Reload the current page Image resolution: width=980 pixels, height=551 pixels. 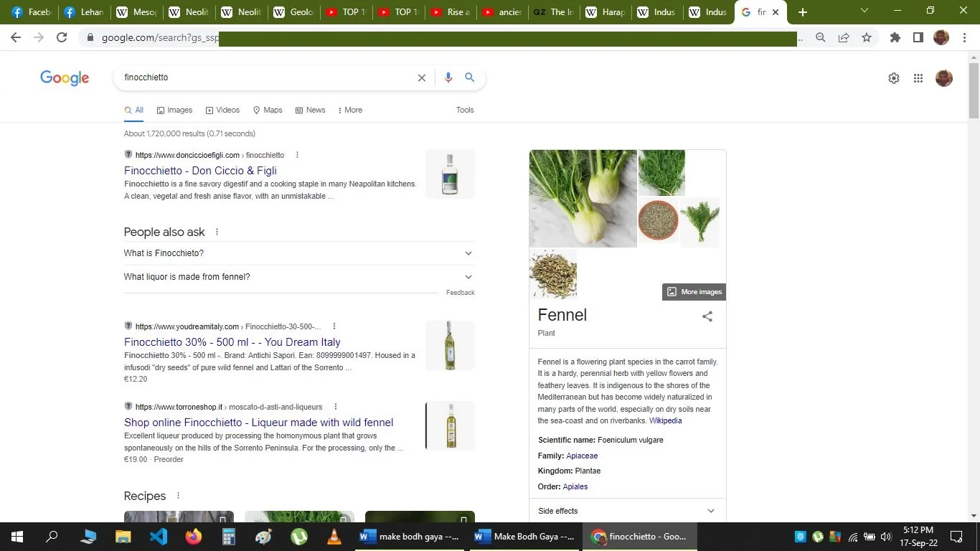pyautogui.click(x=62, y=38)
